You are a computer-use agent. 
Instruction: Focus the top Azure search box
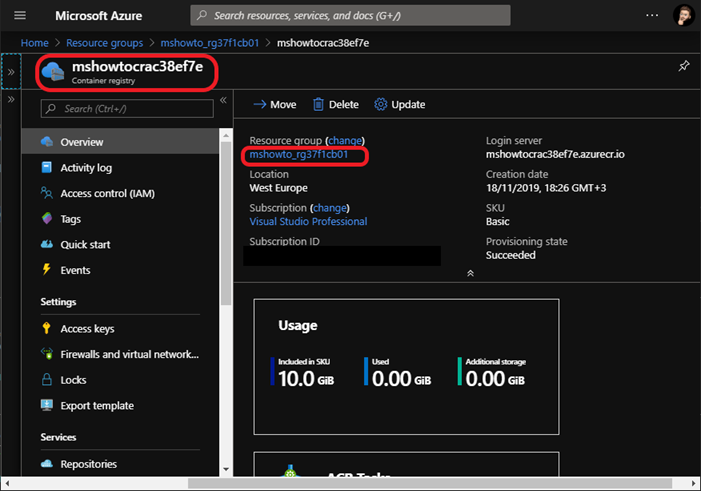[350, 16]
